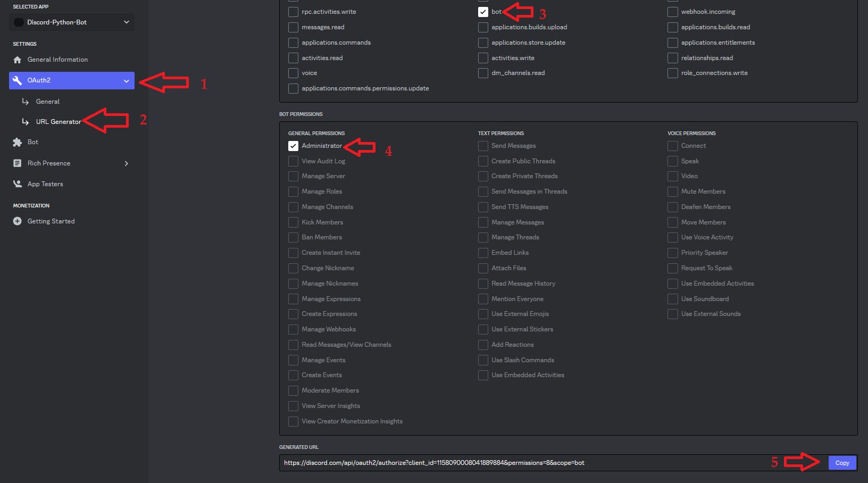Check Manage Channels permission
This screenshot has width=868, height=483.
[293, 207]
